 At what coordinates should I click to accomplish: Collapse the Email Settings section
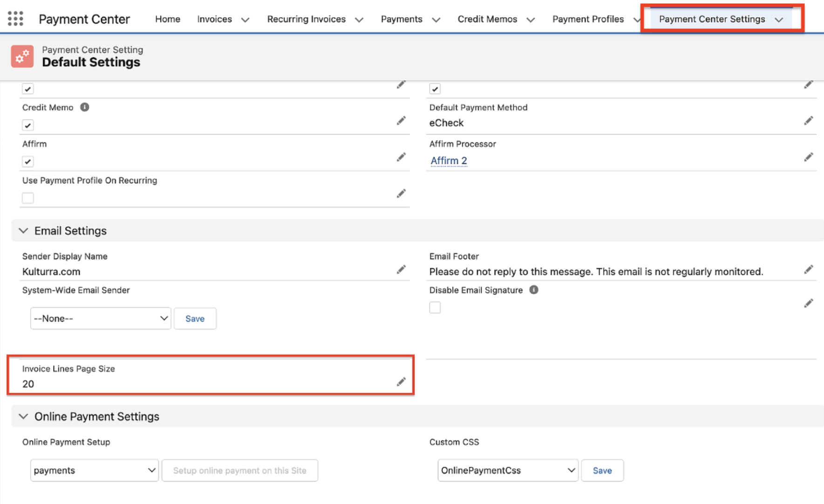click(x=23, y=231)
